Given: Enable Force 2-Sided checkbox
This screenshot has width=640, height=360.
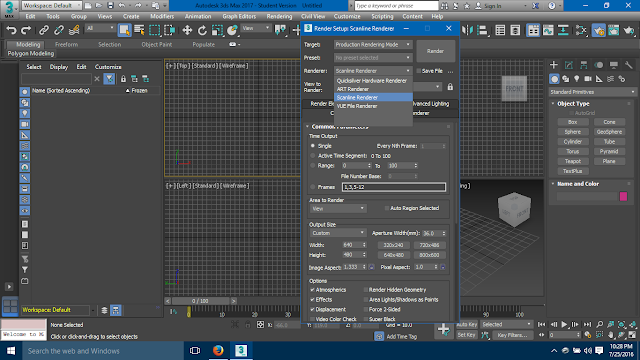Looking at the screenshot, I should pos(366,309).
